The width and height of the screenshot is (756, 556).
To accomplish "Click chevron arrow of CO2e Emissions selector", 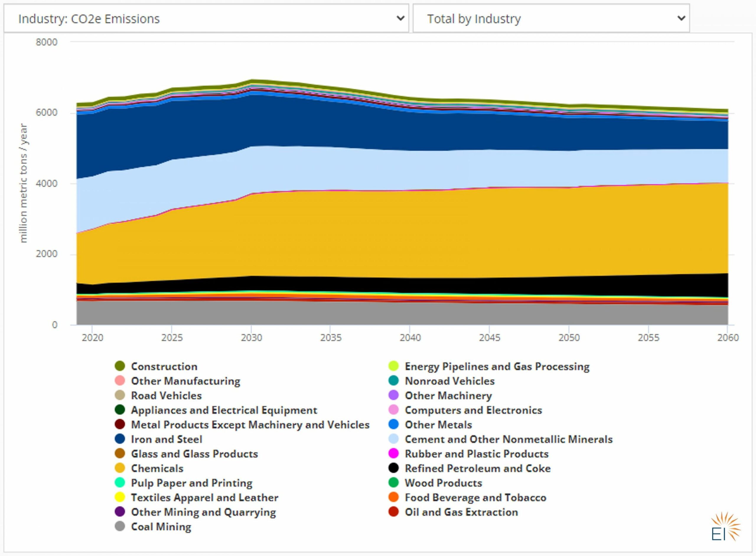I will point(400,18).
